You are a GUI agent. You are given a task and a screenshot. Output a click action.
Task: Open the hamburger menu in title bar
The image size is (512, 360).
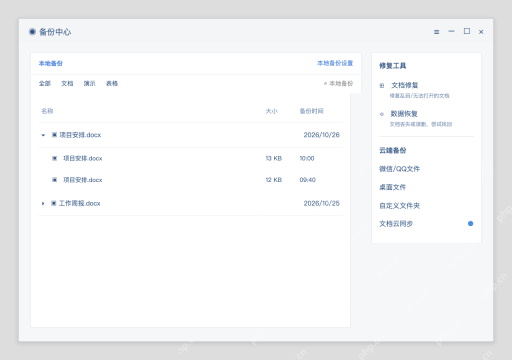point(436,32)
